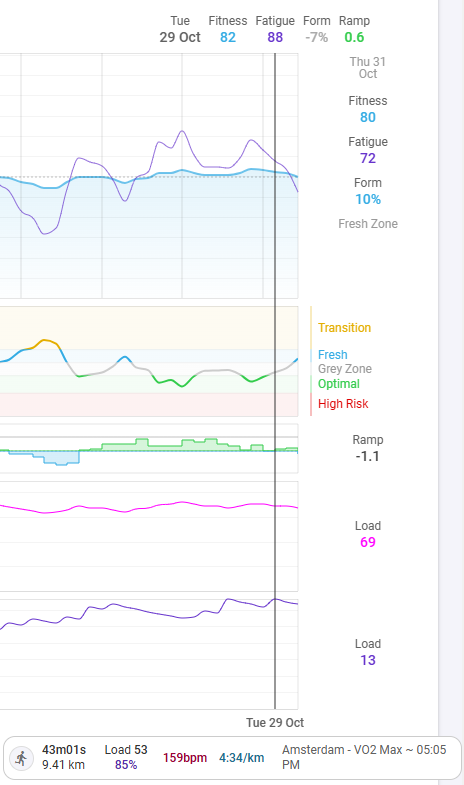This screenshot has width=464, height=785.
Task: Click the header Fitness value 82
Action: coord(228,37)
